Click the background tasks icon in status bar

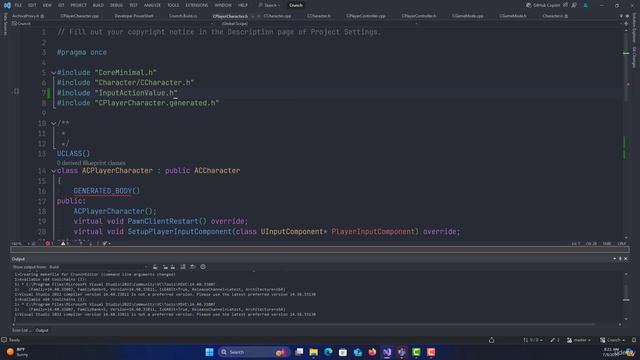point(491,340)
